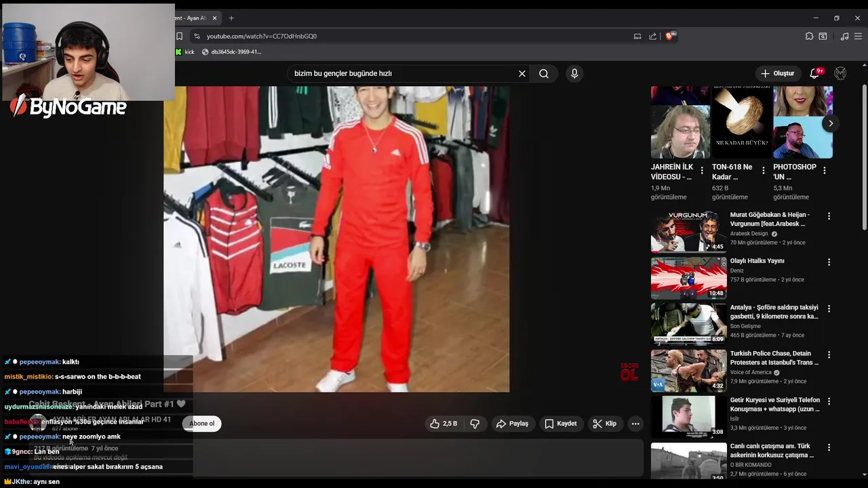Click the Paylaş share button
The image size is (868, 488).
coord(512,424)
